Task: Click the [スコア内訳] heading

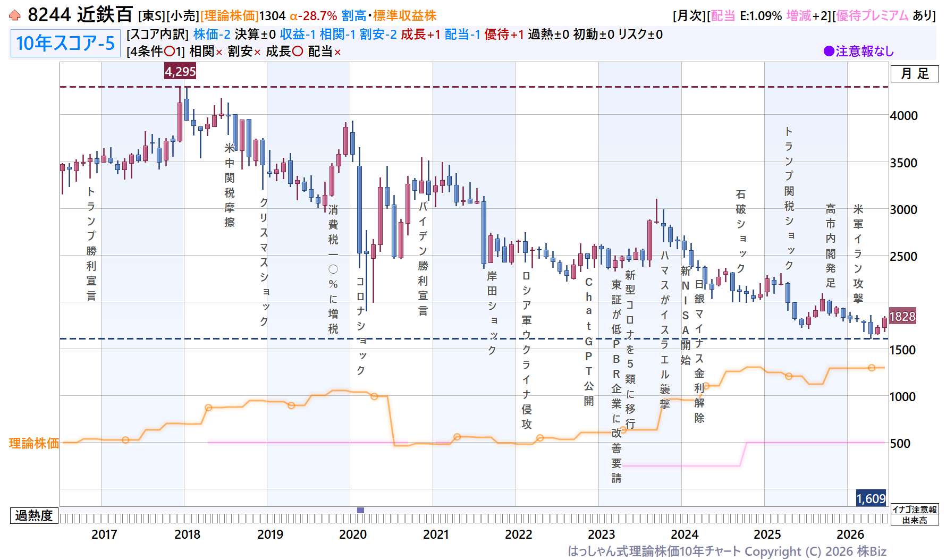Action: (157, 35)
